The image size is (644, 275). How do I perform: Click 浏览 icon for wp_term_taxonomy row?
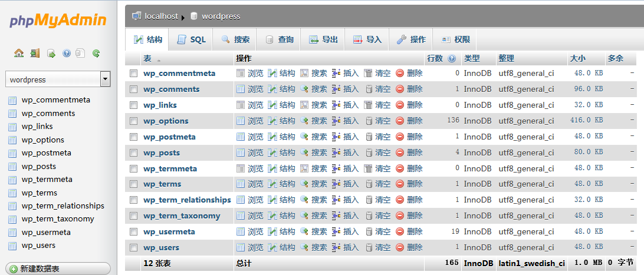pos(240,216)
